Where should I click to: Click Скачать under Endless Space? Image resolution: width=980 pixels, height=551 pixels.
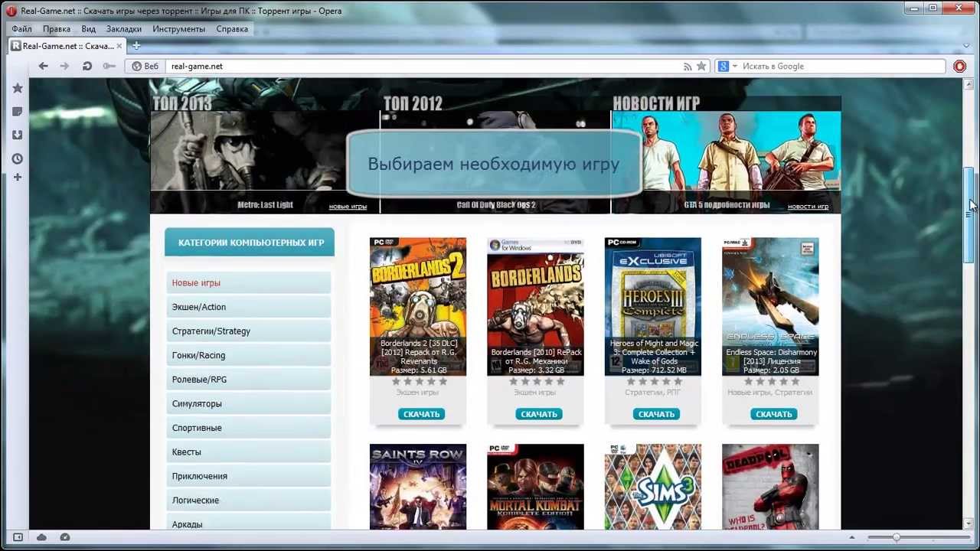tap(774, 414)
